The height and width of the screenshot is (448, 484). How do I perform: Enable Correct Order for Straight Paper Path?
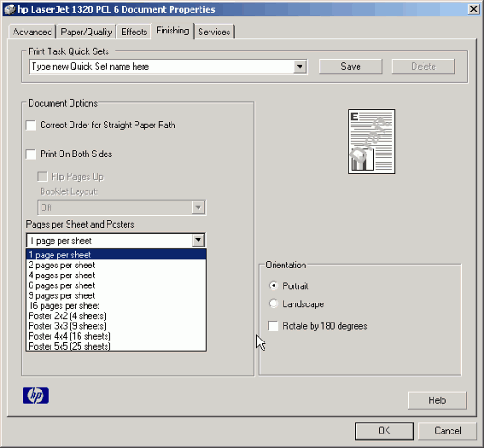point(32,126)
